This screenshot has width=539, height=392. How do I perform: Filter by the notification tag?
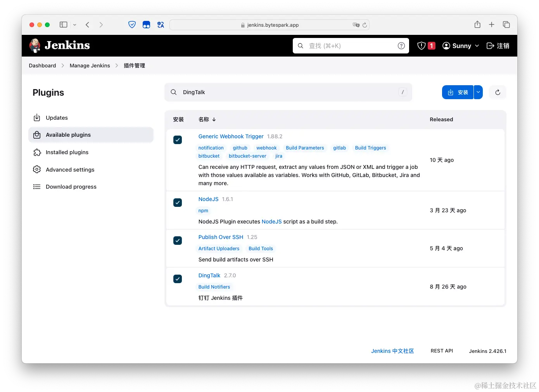(x=211, y=148)
